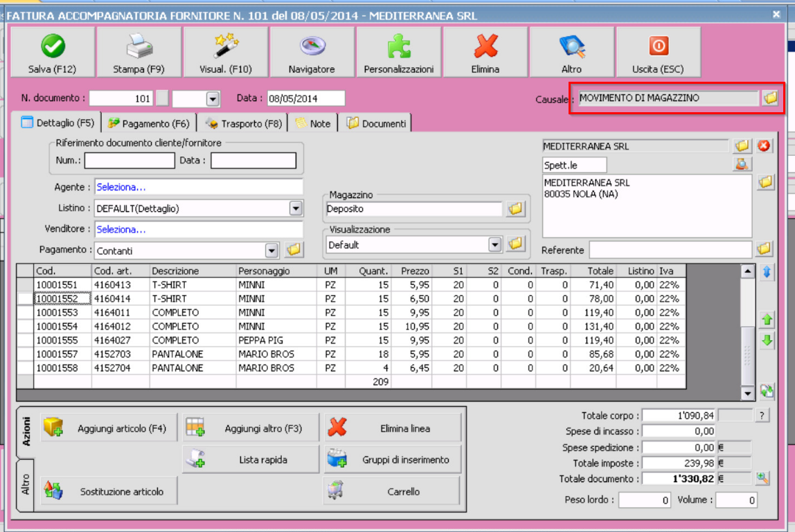Click the Elimina linea button

pos(393,428)
